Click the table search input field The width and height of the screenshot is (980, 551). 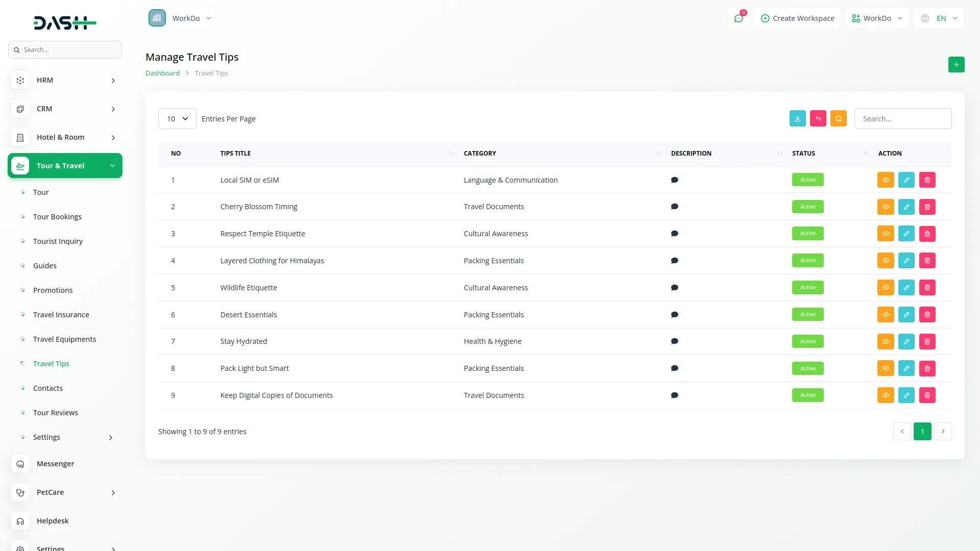coord(902,118)
